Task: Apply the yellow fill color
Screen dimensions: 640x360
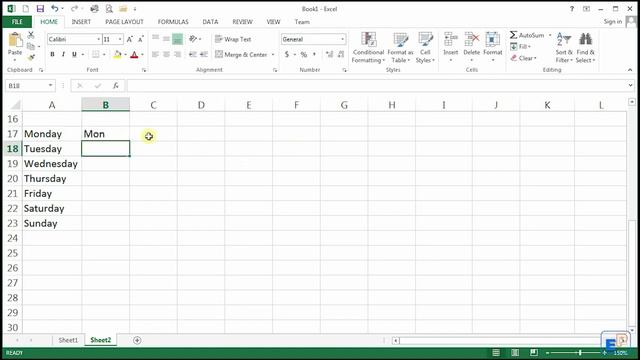Action: tap(117, 54)
